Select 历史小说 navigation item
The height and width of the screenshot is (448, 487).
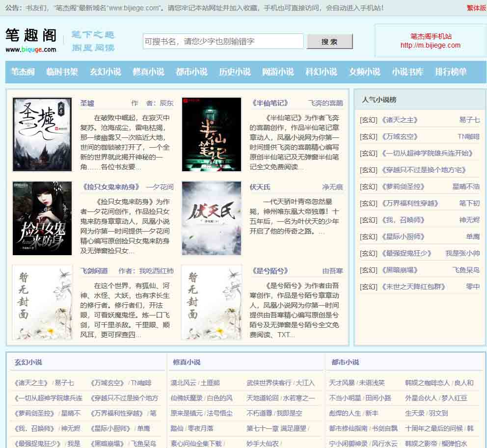click(235, 72)
